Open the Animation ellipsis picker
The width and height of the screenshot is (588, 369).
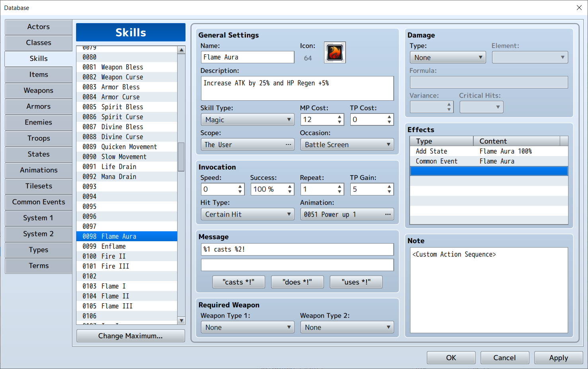pos(387,215)
